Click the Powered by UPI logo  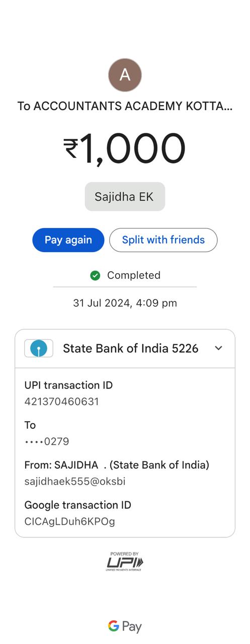(125, 561)
